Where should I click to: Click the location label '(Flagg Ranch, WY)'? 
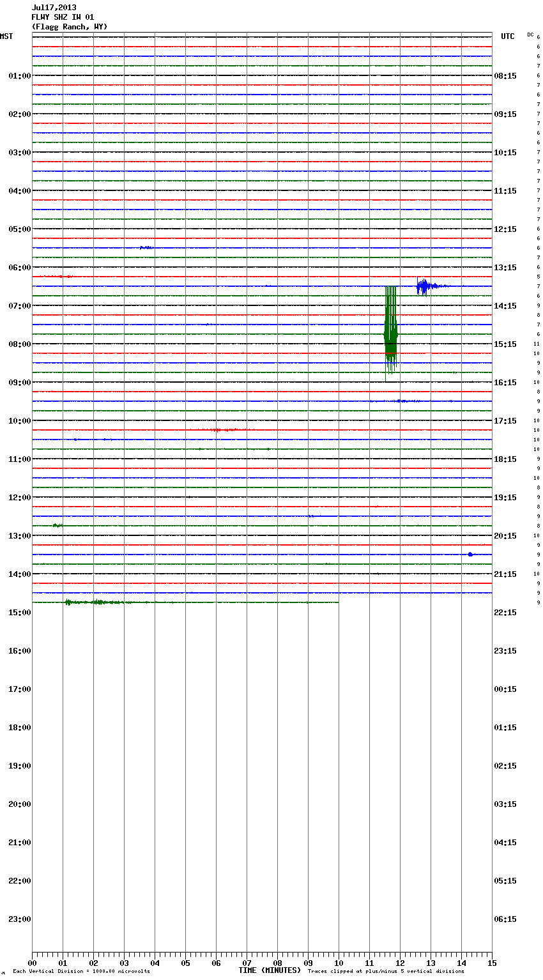(x=70, y=27)
